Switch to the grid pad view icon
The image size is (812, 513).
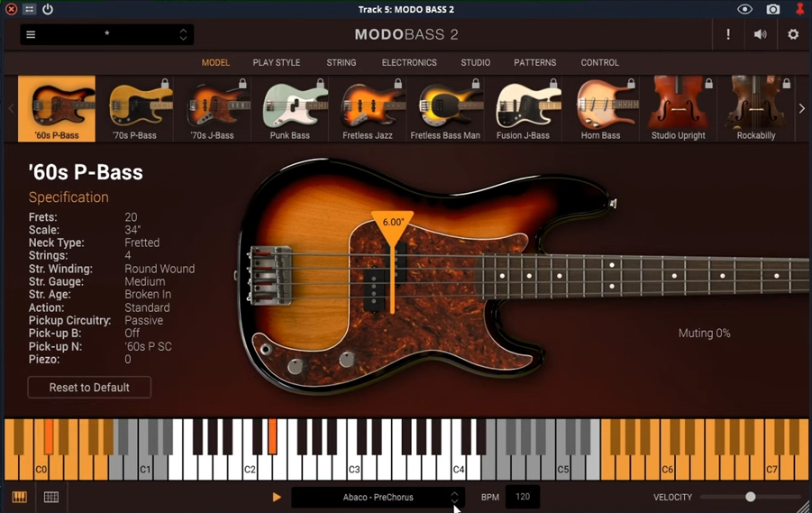[x=51, y=497]
